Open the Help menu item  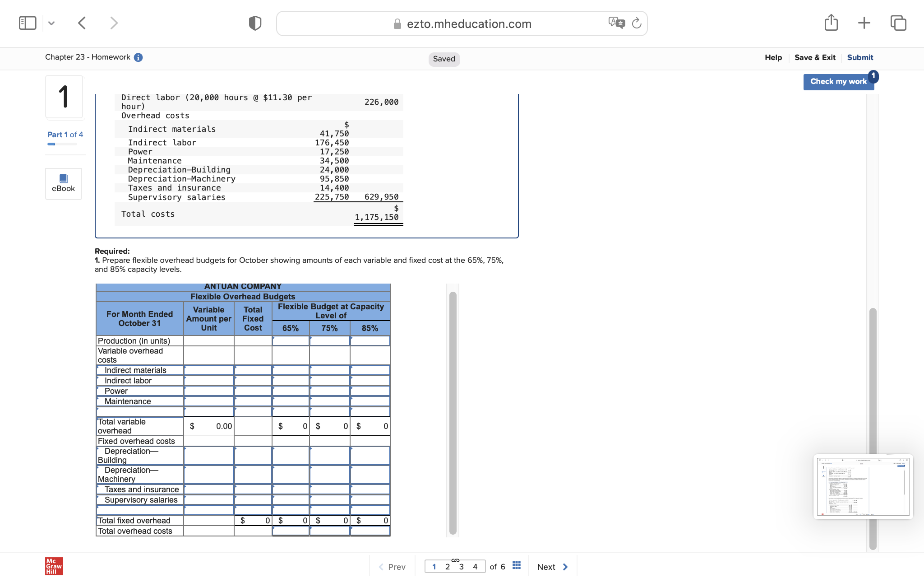tap(773, 57)
